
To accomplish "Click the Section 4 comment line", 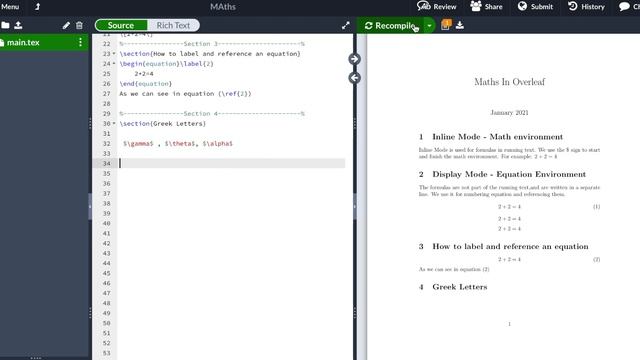I will point(212,113).
